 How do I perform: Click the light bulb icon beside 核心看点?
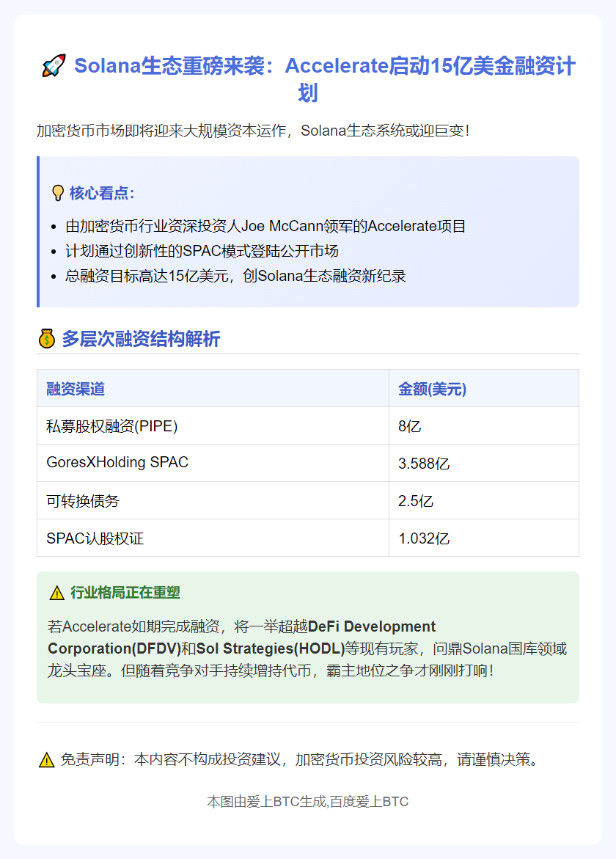57,193
